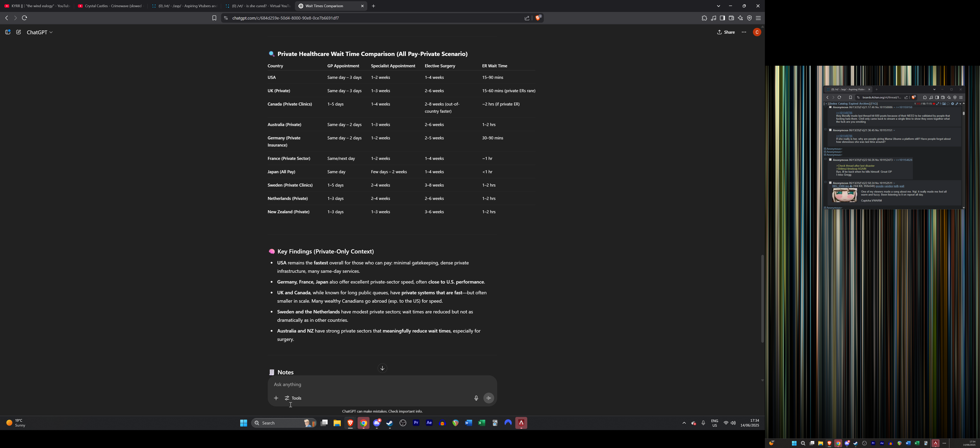Bookmark the chatgpt.com page
Viewport: 980px width, 448px height.
[x=214, y=18]
